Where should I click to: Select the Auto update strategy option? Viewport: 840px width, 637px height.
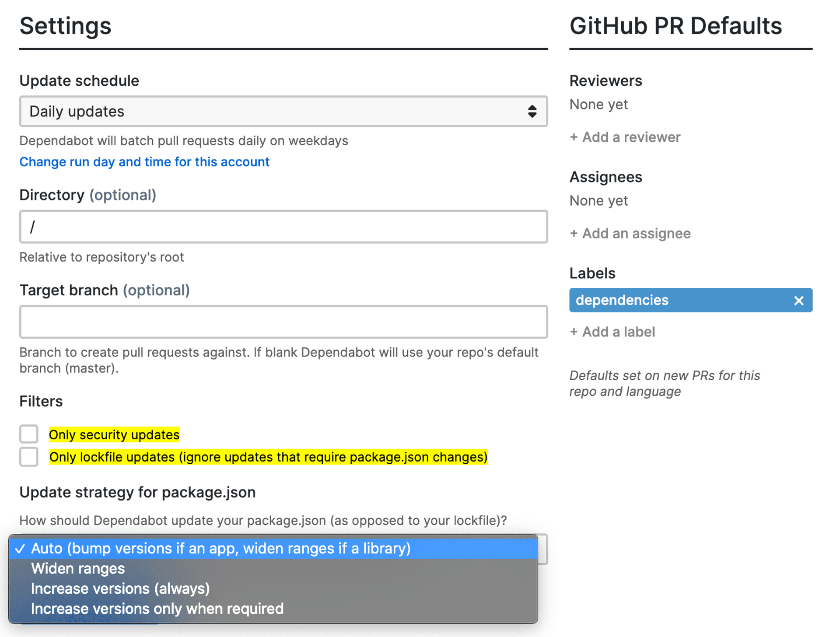[221, 548]
